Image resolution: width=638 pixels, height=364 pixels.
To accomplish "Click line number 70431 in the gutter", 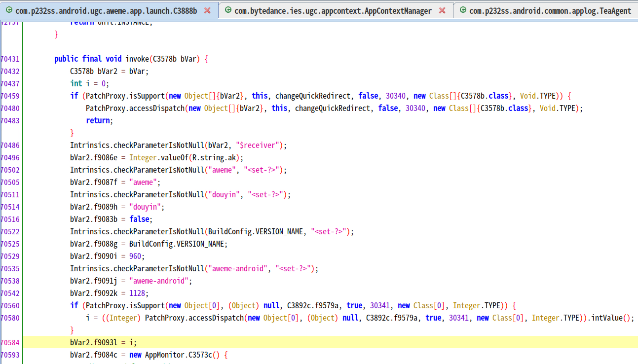I will (x=10, y=59).
